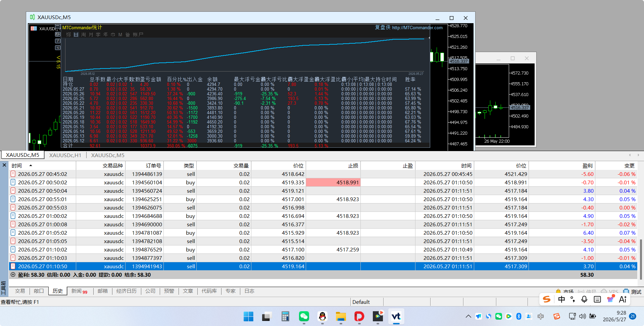Click the vt trading app taskbar icon
The image size is (644, 326).
coord(396,316)
